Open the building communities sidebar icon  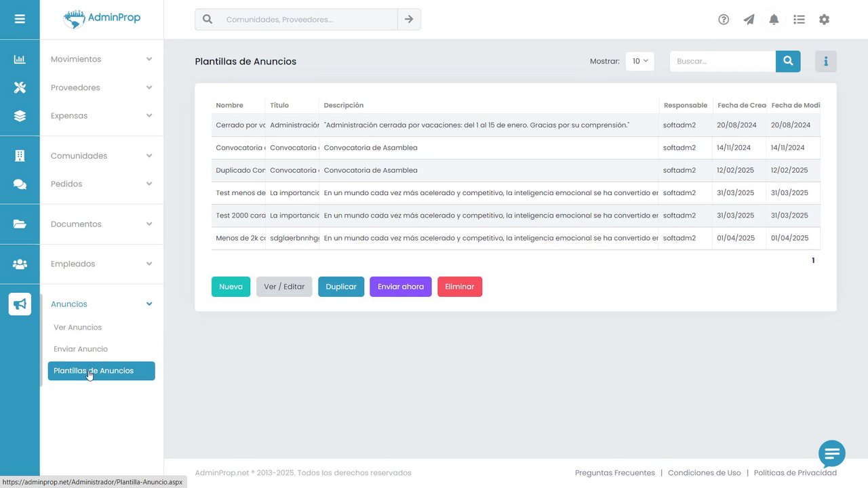click(x=20, y=156)
